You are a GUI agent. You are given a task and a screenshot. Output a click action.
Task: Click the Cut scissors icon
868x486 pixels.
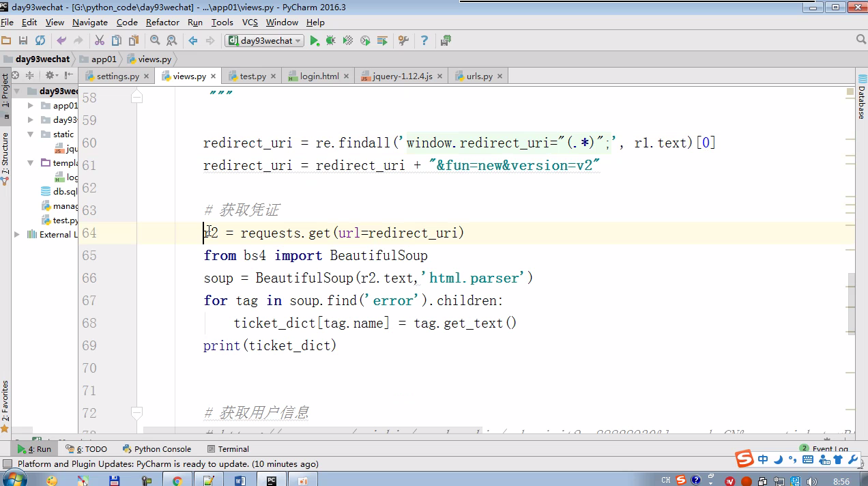100,41
